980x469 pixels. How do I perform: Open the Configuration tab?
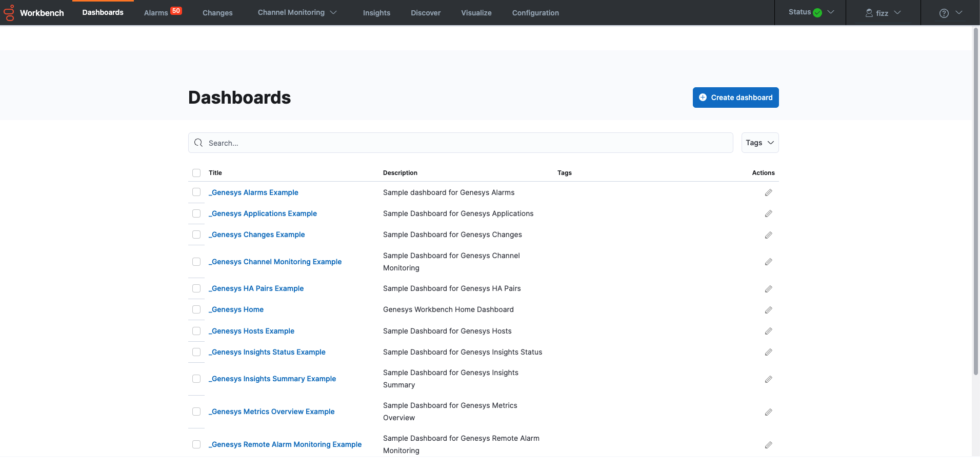coord(535,13)
